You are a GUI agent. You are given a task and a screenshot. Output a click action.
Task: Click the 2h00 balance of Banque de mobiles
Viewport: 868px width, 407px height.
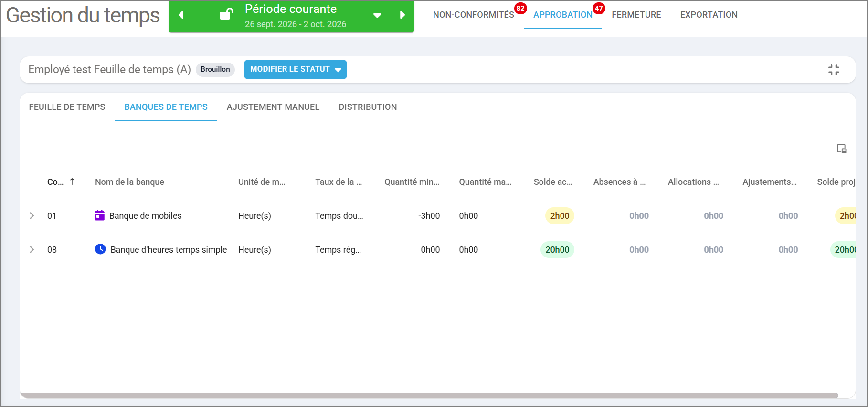coord(560,216)
